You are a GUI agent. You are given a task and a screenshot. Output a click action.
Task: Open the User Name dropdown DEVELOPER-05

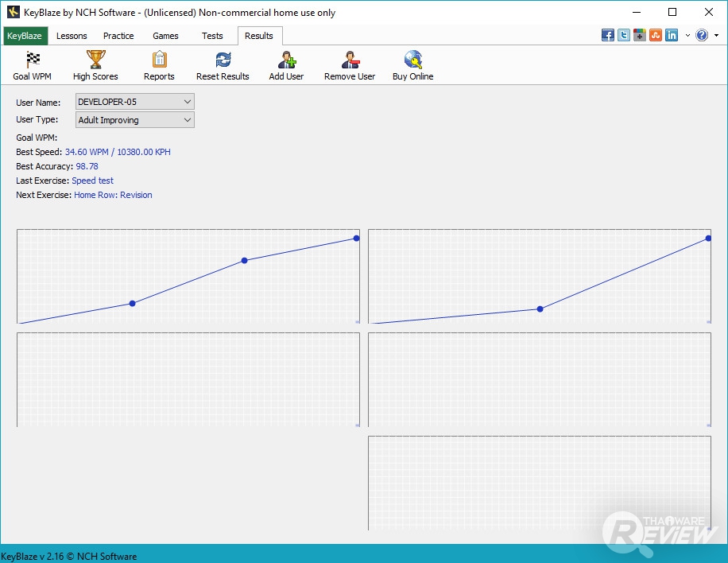(x=134, y=102)
